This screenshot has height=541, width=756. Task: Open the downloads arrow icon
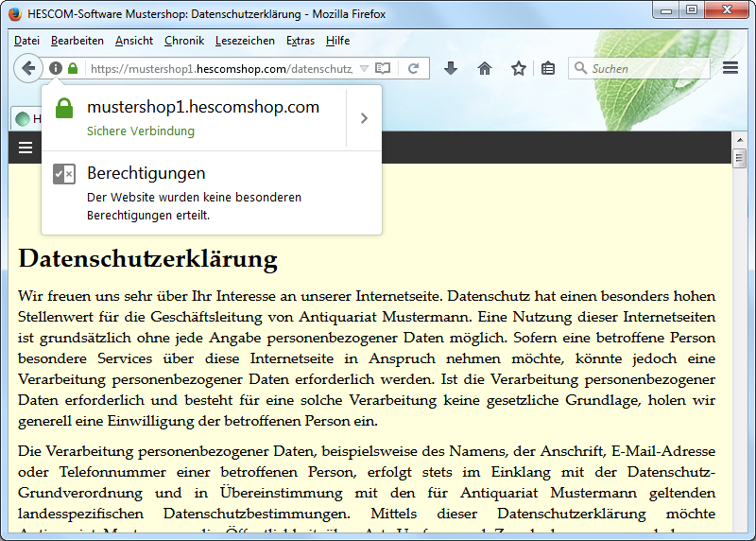[451, 68]
